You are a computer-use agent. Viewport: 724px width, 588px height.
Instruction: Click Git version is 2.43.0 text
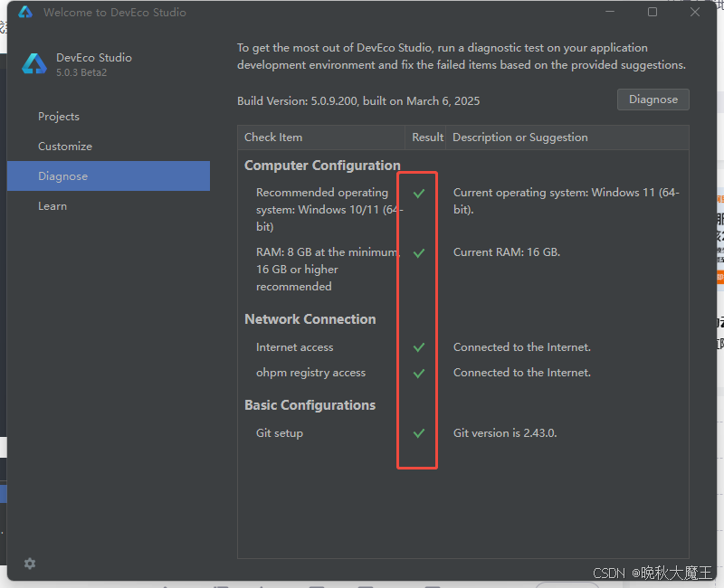point(505,433)
